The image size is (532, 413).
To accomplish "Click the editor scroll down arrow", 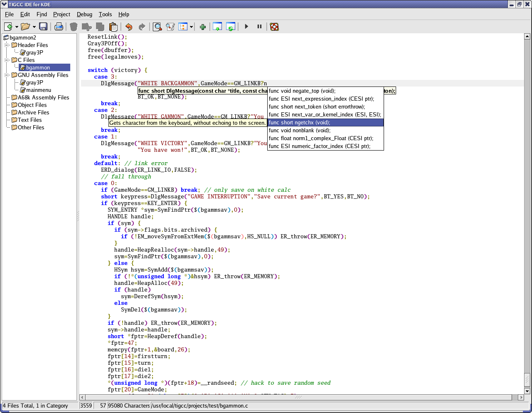I will coord(527,391).
